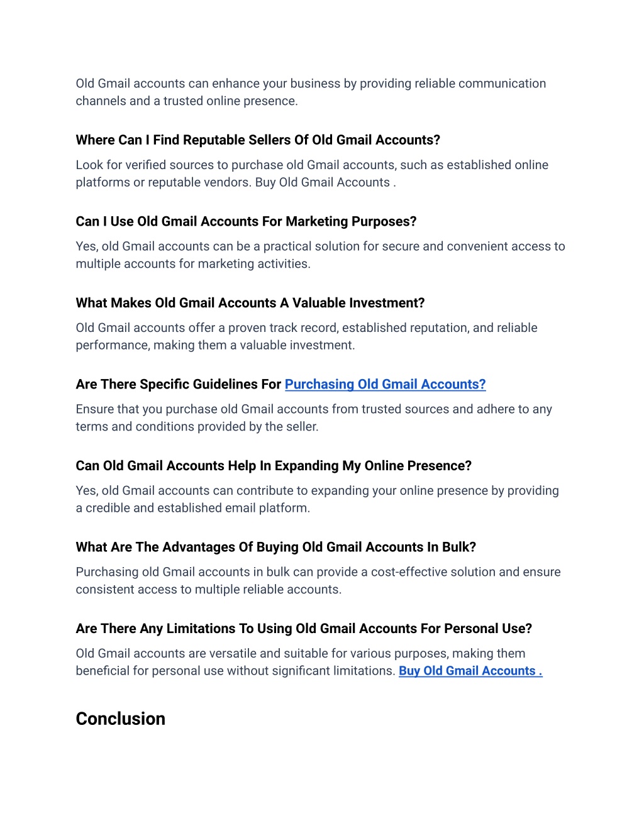
Task: Click the 'Buying Old Gmail Accounts In Bulk?' heading
Action: pyautogui.click(x=276, y=547)
